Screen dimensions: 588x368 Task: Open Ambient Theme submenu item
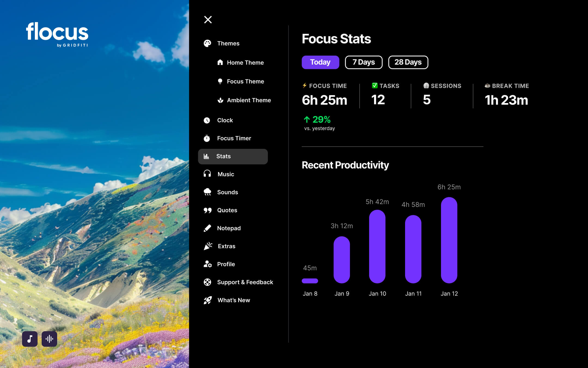(x=249, y=100)
